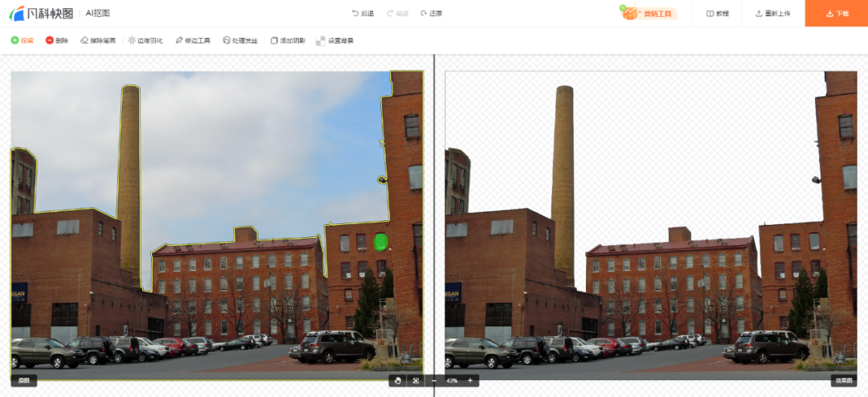
Task: Choose the 擦除笔画 eraser tool
Action: point(98,40)
